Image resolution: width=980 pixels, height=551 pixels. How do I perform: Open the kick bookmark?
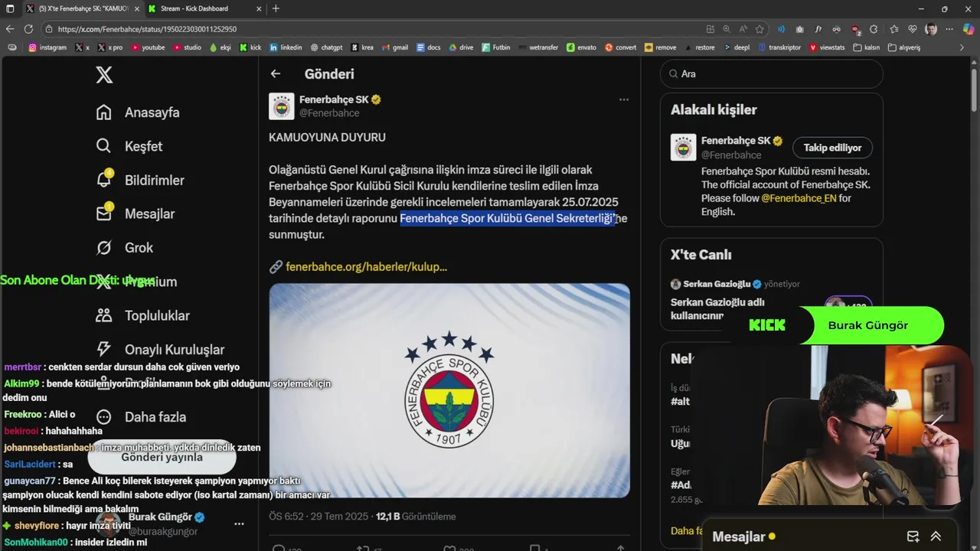click(x=250, y=47)
